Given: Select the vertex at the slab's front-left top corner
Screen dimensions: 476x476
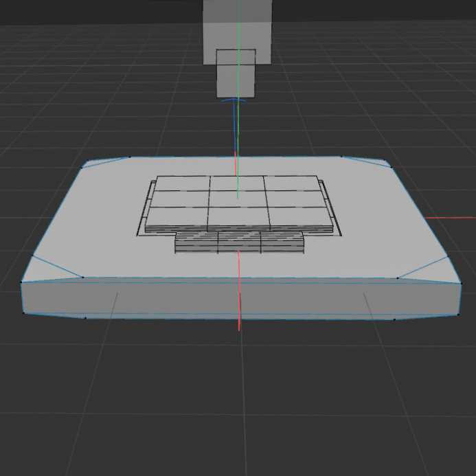Looking at the screenshot, I should click(21, 282).
